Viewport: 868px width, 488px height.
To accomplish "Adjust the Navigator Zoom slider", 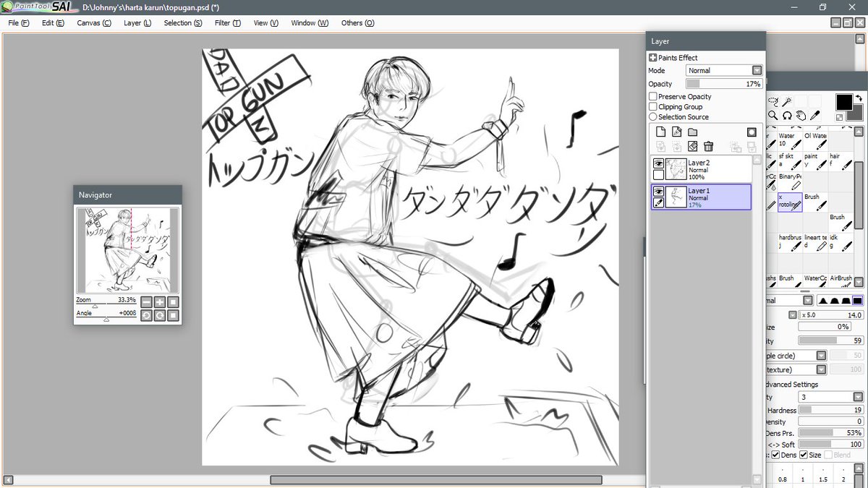I will pyautogui.click(x=106, y=305).
